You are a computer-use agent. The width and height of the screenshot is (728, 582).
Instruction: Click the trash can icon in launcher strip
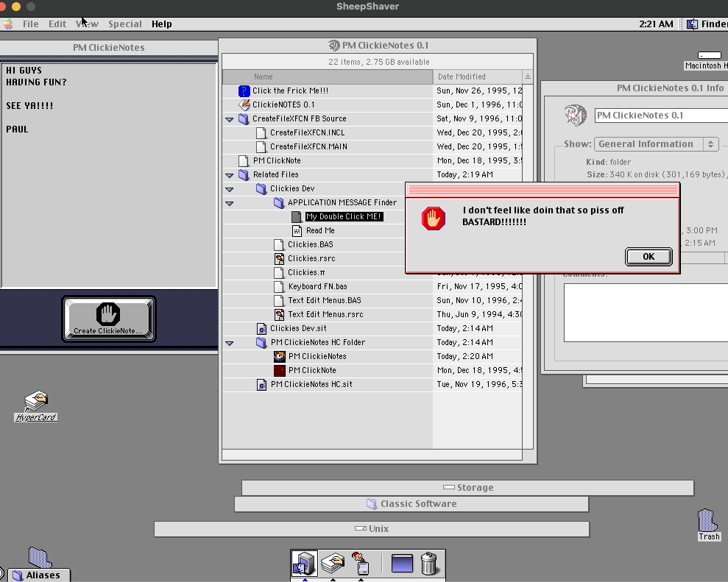pyautogui.click(x=429, y=564)
